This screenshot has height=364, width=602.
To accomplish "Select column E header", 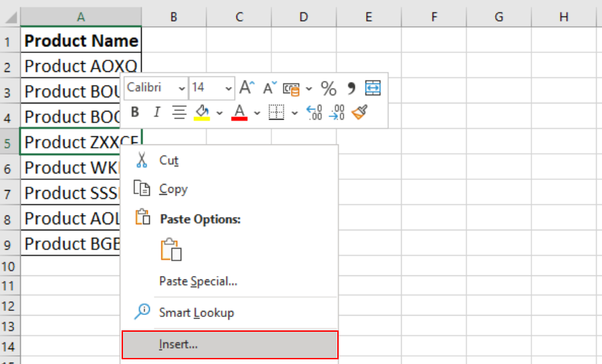I will coord(369,17).
